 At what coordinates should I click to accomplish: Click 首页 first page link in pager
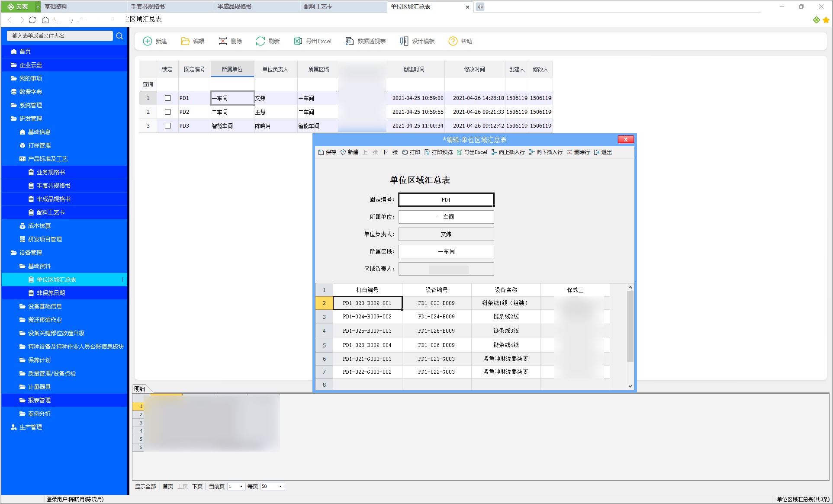coord(168,487)
